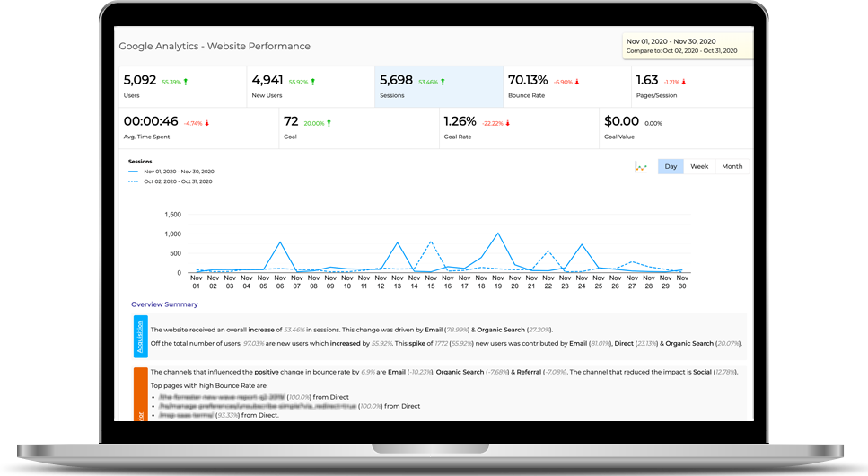The width and height of the screenshot is (868, 476).
Task: Toggle the dotted Oct 02 - Oct 31 legend series
Action: click(170, 181)
